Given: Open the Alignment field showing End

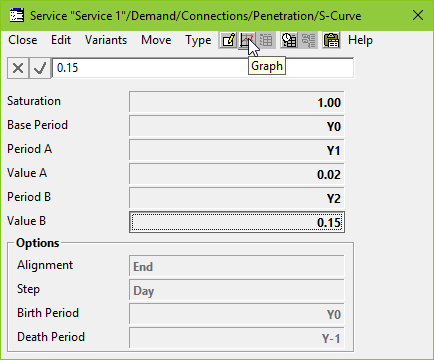Looking at the screenshot, I should [237, 266].
